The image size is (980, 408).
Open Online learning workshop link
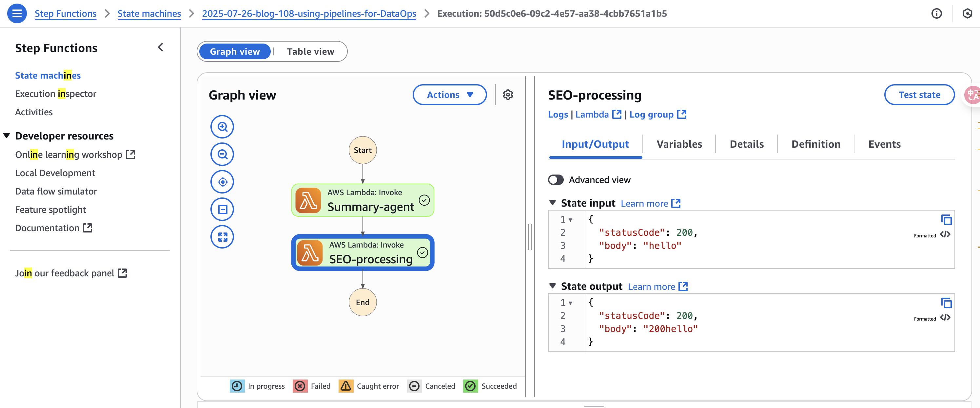click(75, 154)
